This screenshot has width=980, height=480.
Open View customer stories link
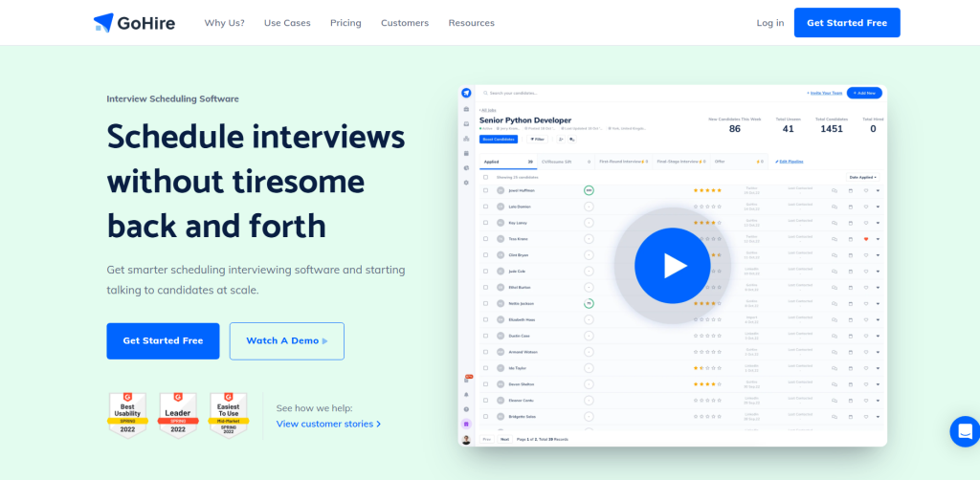tap(329, 424)
